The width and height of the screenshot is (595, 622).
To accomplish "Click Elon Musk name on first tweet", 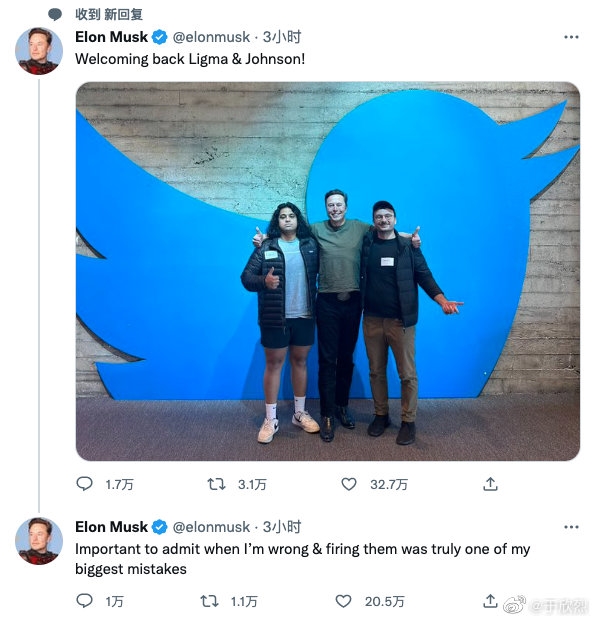I will pos(111,37).
